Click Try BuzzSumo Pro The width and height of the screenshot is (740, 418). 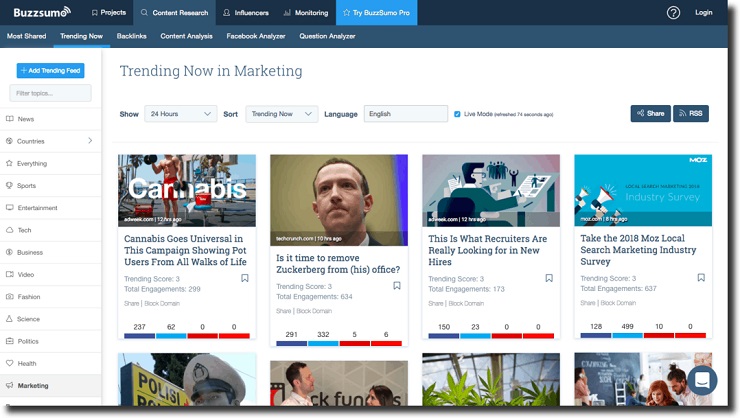[376, 13]
